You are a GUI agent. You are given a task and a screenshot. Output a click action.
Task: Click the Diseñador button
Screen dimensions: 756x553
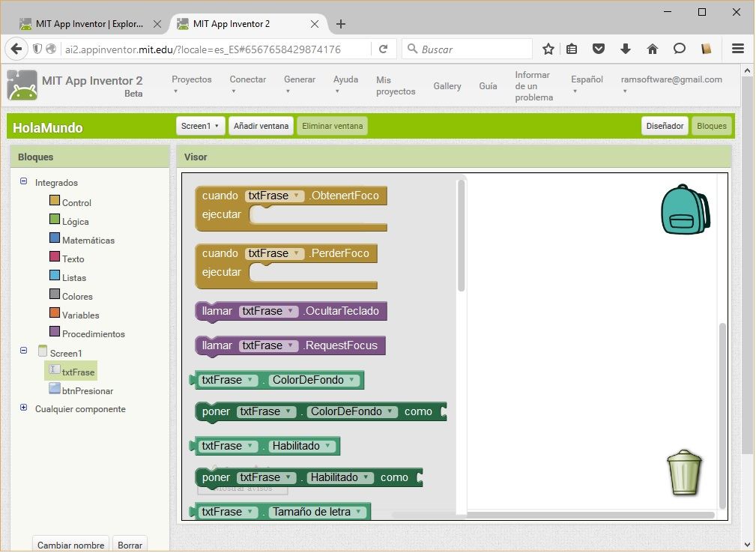coord(665,126)
